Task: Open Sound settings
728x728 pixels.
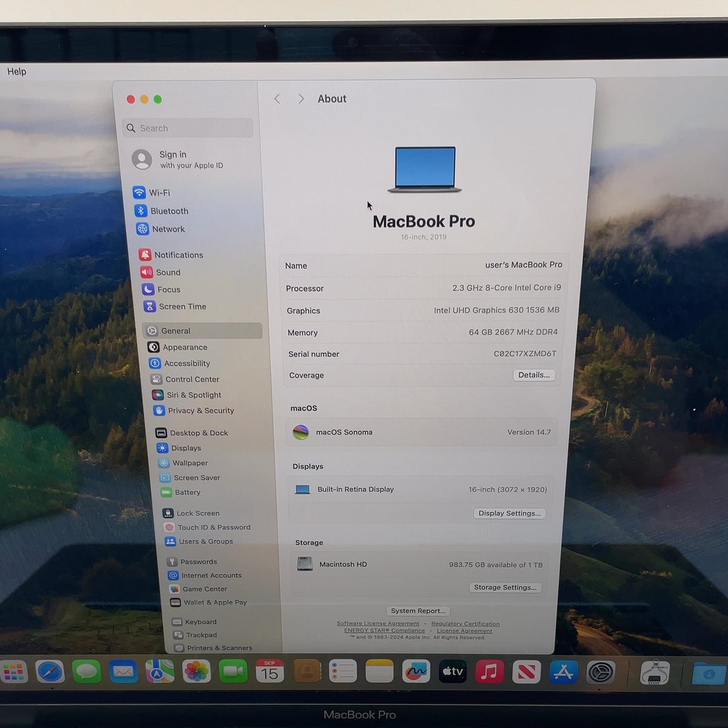Action: [x=161, y=272]
